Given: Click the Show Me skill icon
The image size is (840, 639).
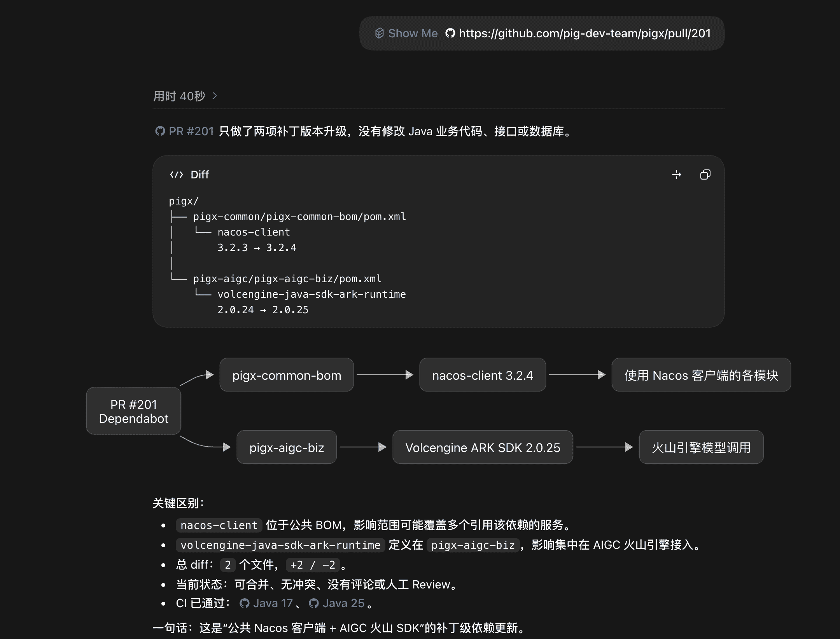Looking at the screenshot, I should [x=380, y=33].
